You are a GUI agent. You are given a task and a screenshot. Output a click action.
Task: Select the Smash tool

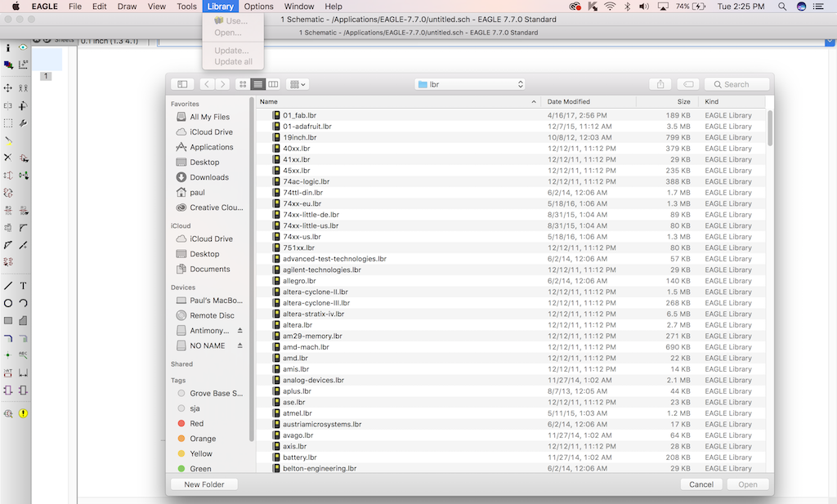pyautogui.click(x=8, y=228)
